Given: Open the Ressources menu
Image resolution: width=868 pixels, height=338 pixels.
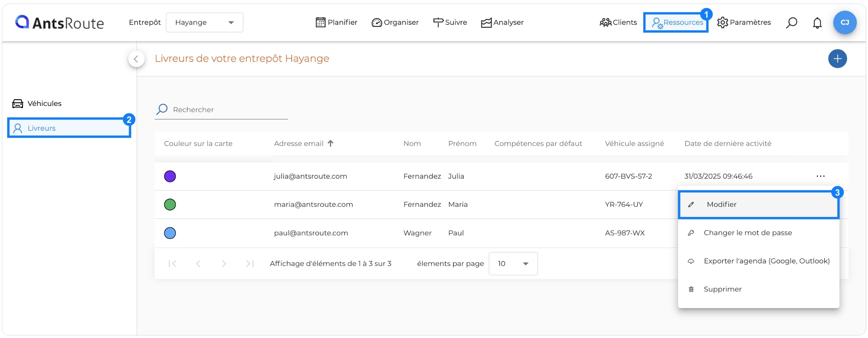Looking at the screenshot, I should (676, 22).
